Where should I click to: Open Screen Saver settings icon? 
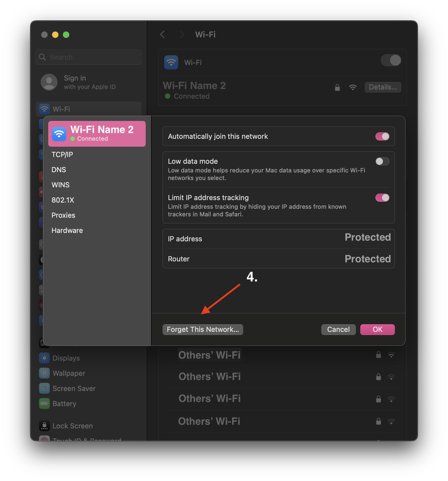click(x=44, y=388)
